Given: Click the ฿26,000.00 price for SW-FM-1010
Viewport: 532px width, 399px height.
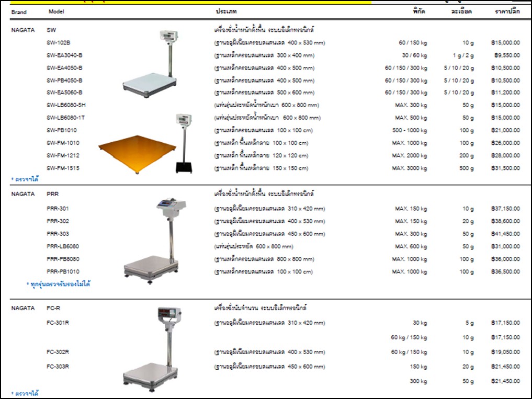Looking at the screenshot, I should tap(505, 143).
